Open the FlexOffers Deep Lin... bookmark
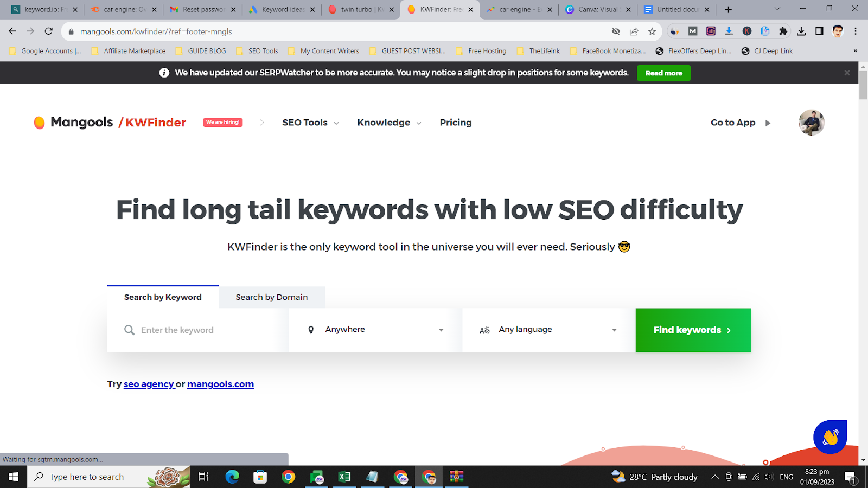Viewport: 868px width, 488px height. pos(693,51)
